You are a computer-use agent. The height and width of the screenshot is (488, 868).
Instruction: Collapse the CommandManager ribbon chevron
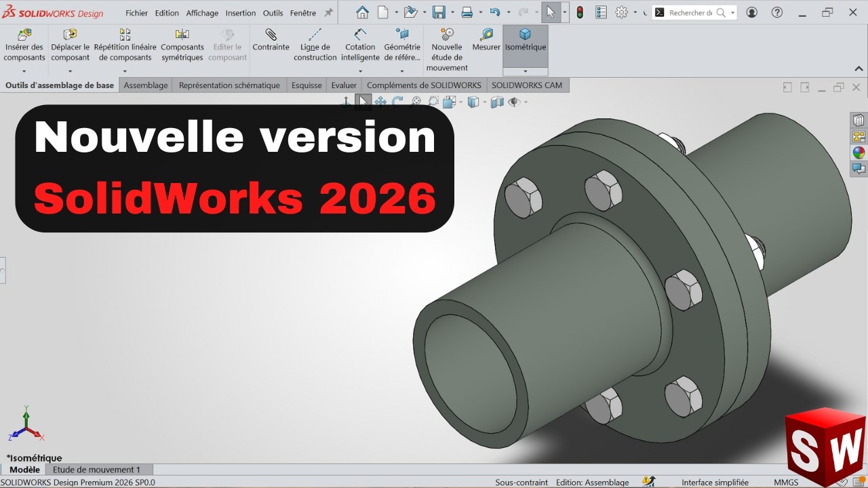coord(859,69)
